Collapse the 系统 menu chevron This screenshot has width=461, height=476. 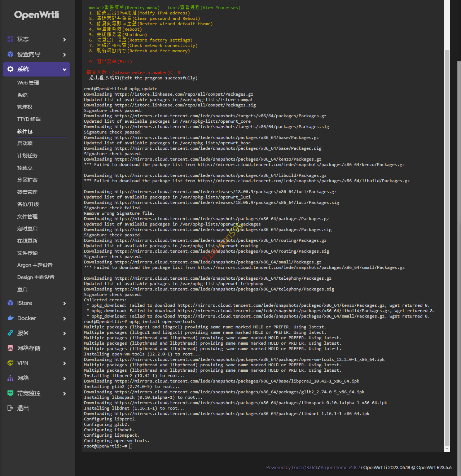[65, 69]
